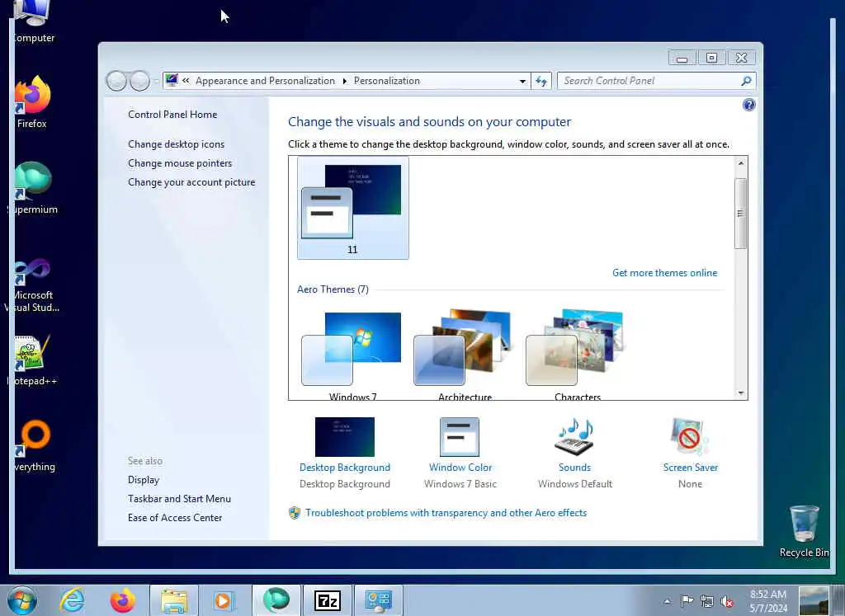Image resolution: width=845 pixels, height=616 pixels.
Task: Click Personalization breadcrumb
Action: [386, 81]
